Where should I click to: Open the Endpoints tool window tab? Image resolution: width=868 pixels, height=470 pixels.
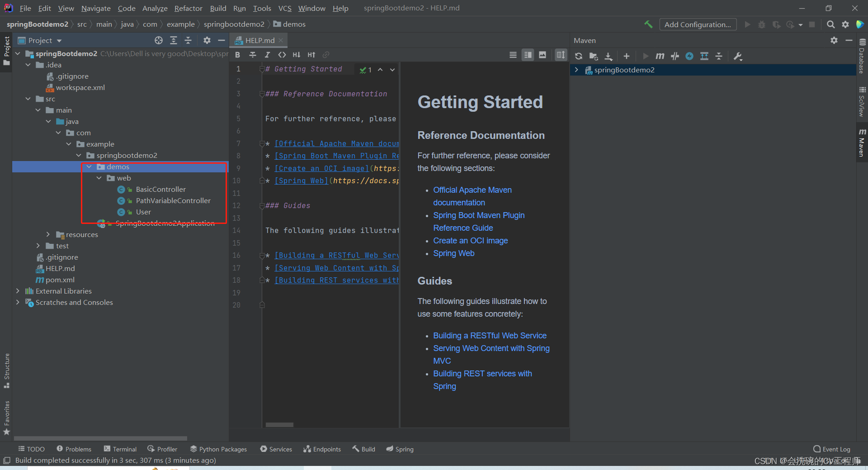(x=322, y=449)
